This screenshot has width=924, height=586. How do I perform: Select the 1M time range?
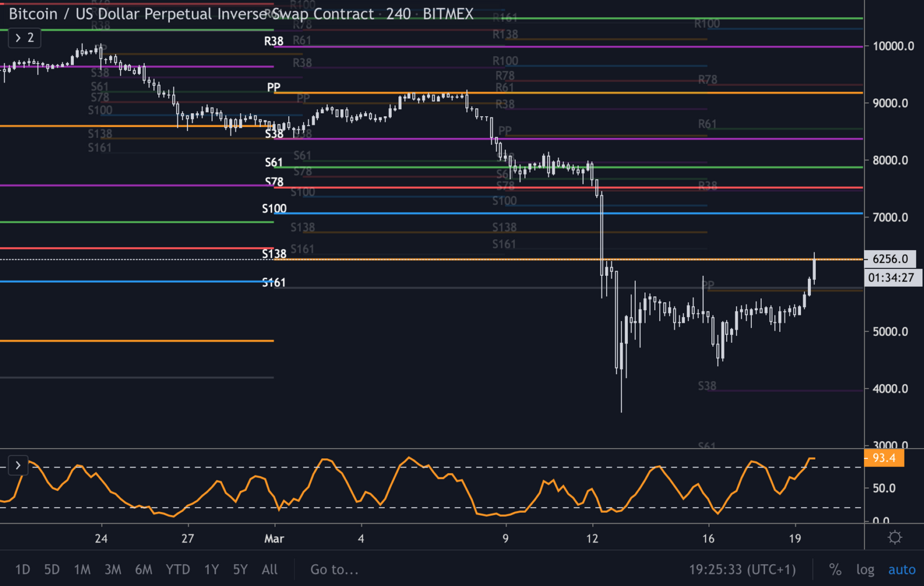pos(82,569)
